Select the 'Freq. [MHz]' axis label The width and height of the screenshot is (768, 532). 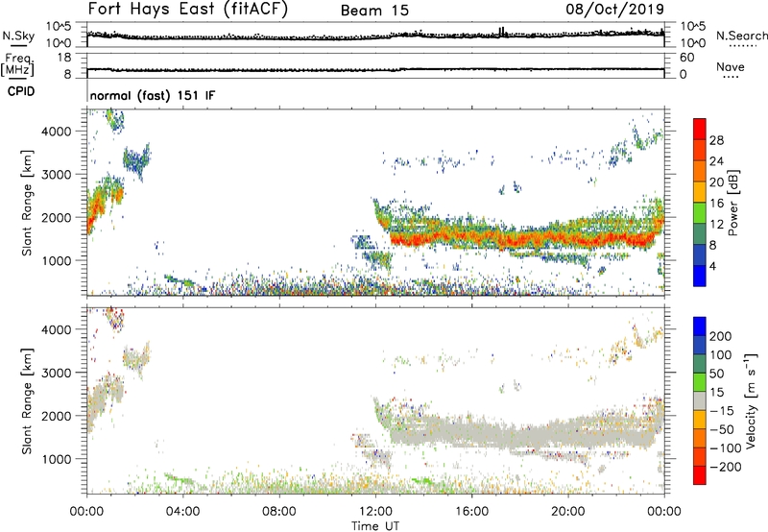[x=17, y=65]
